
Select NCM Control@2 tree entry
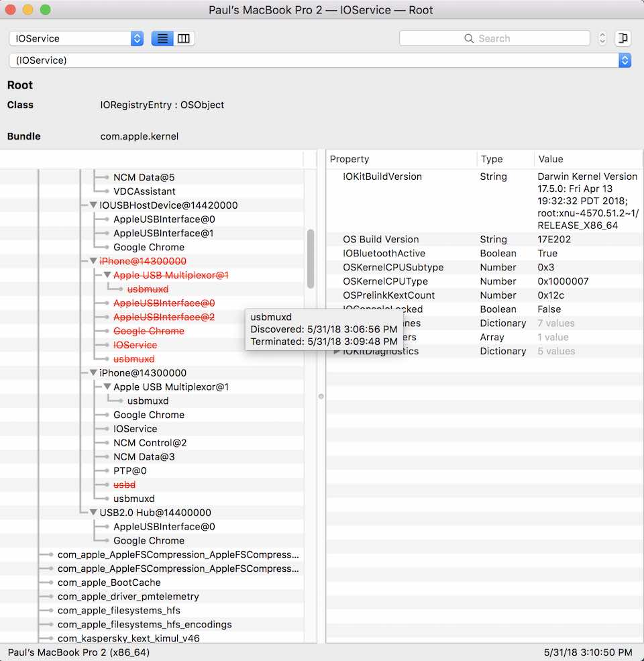click(150, 443)
